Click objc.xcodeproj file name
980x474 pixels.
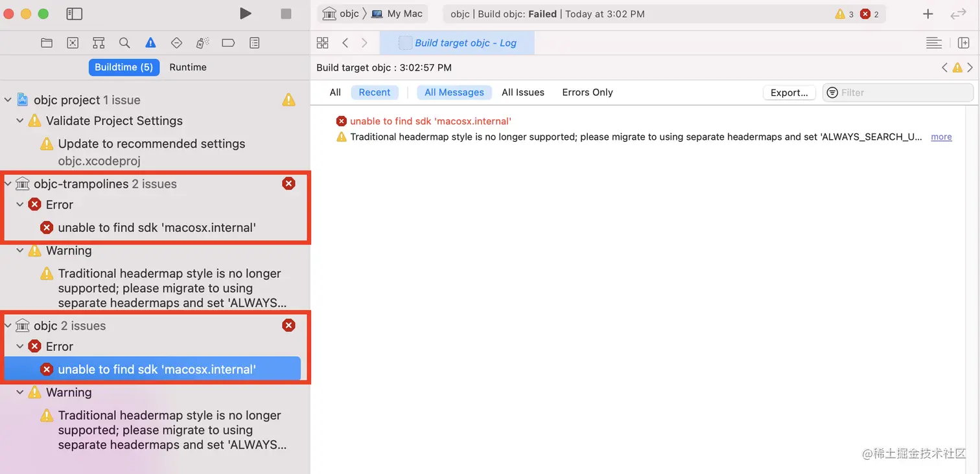[99, 161]
